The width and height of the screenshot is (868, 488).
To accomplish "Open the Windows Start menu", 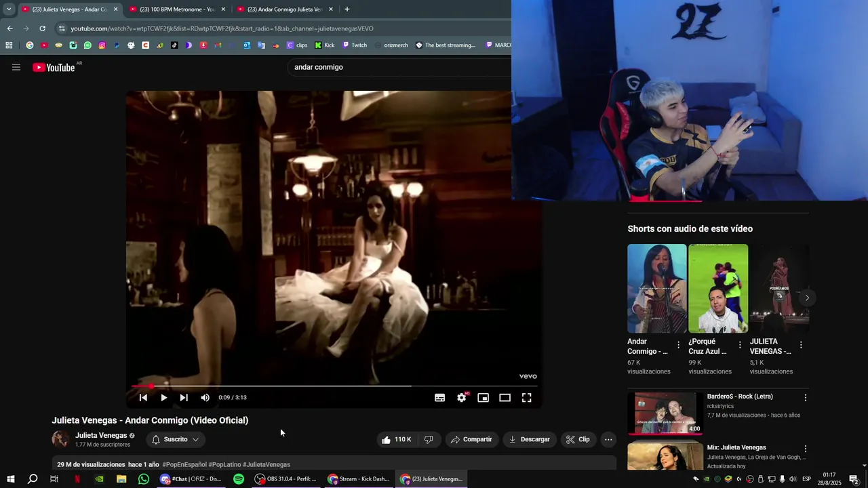I will [x=11, y=479].
